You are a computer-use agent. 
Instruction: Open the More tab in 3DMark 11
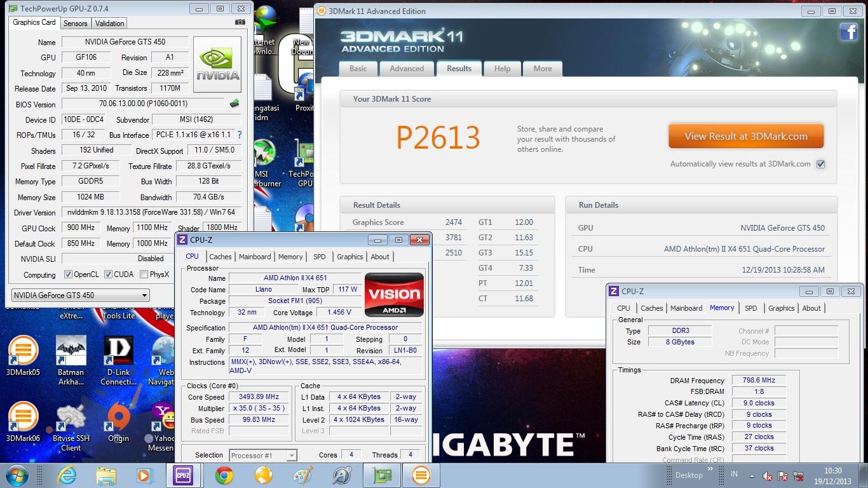[543, 69]
